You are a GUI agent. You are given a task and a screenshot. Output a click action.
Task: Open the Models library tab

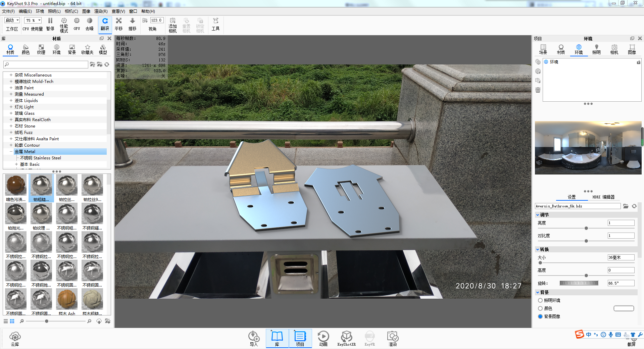[103, 49]
